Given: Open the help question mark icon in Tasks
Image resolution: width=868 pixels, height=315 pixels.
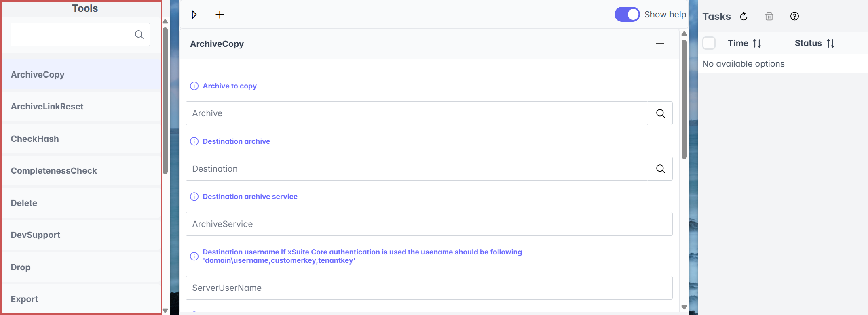Looking at the screenshot, I should point(794,16).
